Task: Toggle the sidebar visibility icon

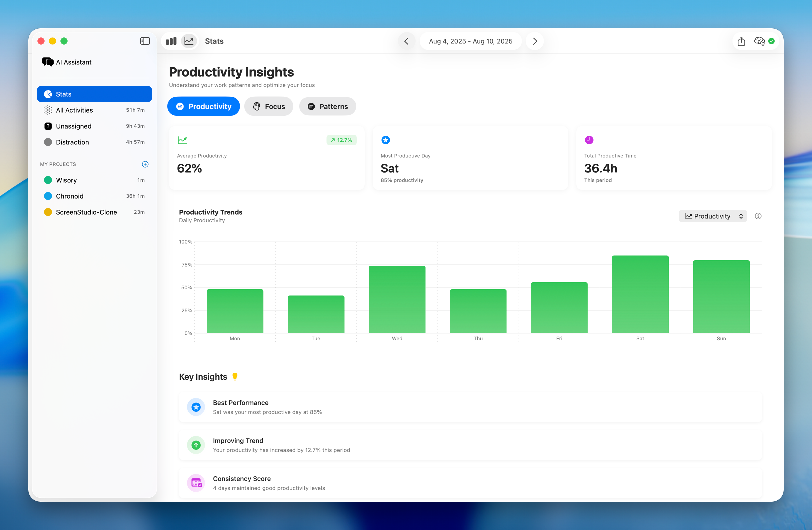Action: 145,41
